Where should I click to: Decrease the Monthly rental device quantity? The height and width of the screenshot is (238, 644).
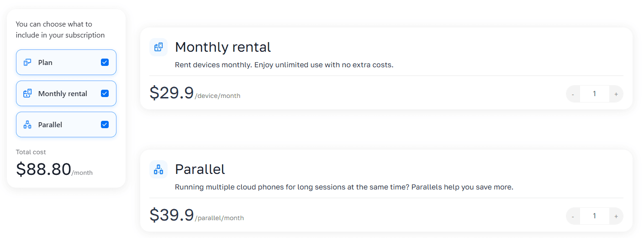pos(573,94)
